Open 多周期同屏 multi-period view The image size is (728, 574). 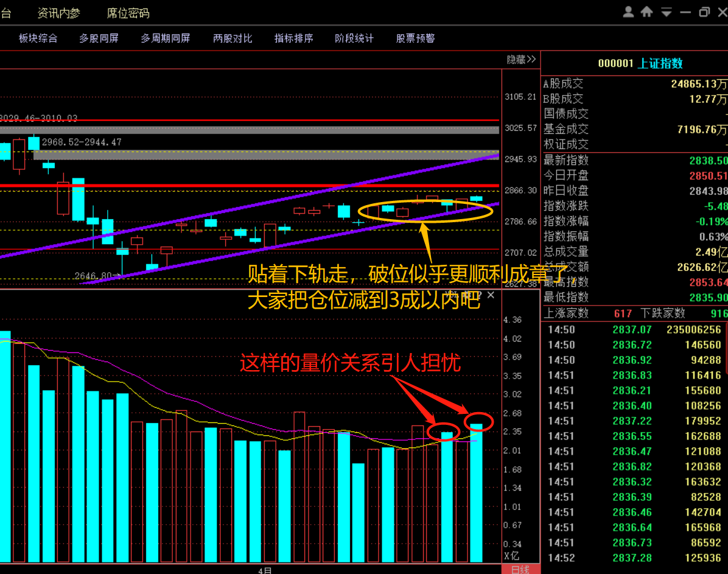[x=166, y=38]
